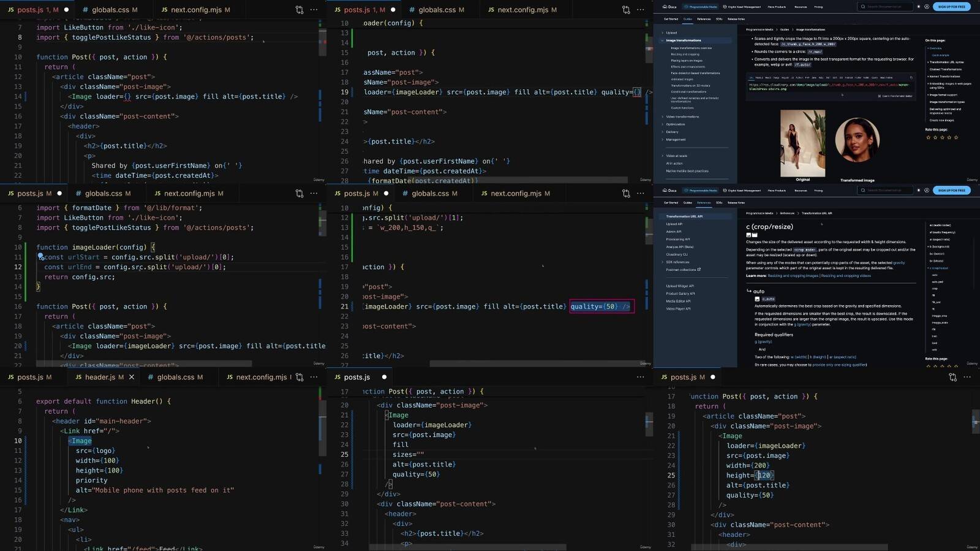Open Guides tab on crop/resize reference page
The image size is (980, 551).
click(687, 203)
